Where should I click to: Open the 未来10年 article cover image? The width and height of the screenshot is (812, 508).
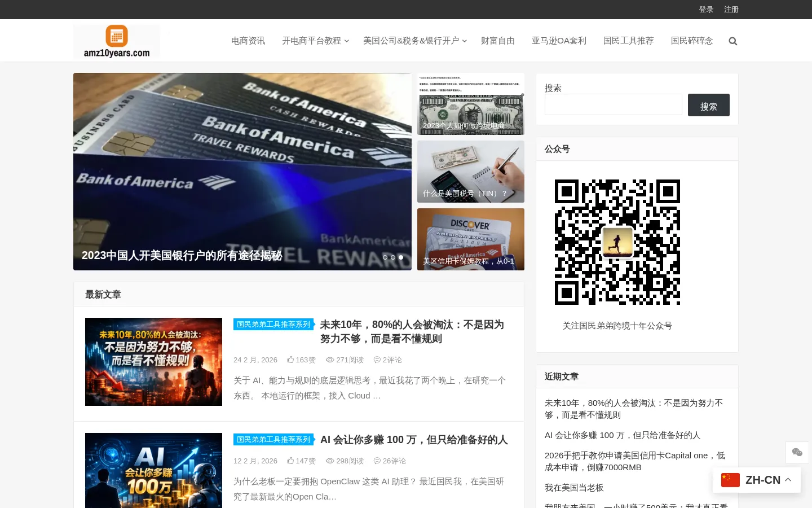153,362
